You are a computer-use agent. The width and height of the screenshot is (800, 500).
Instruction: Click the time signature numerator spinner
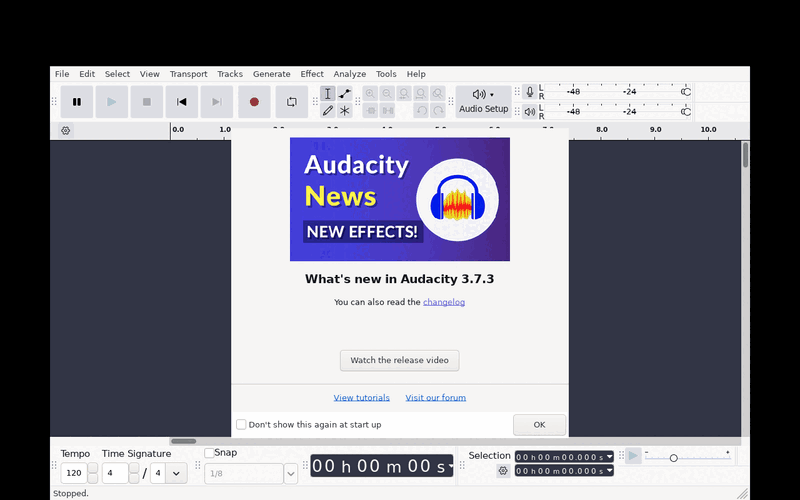coord(134,473)
